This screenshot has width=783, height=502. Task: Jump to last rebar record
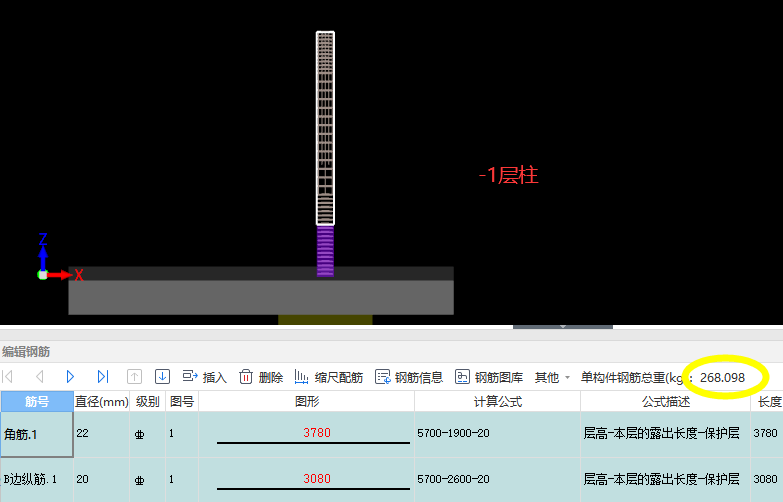[x=102, y=377]
